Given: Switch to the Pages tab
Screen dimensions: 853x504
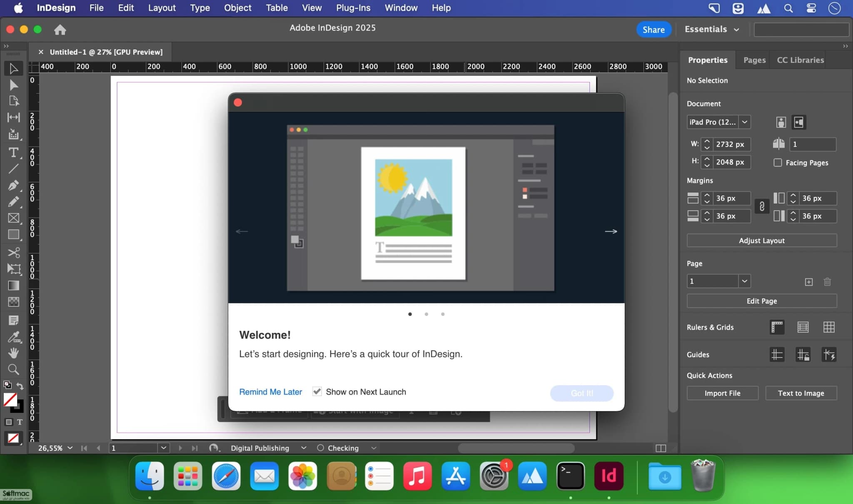Looking at the screenshot, I should (754, 60).
